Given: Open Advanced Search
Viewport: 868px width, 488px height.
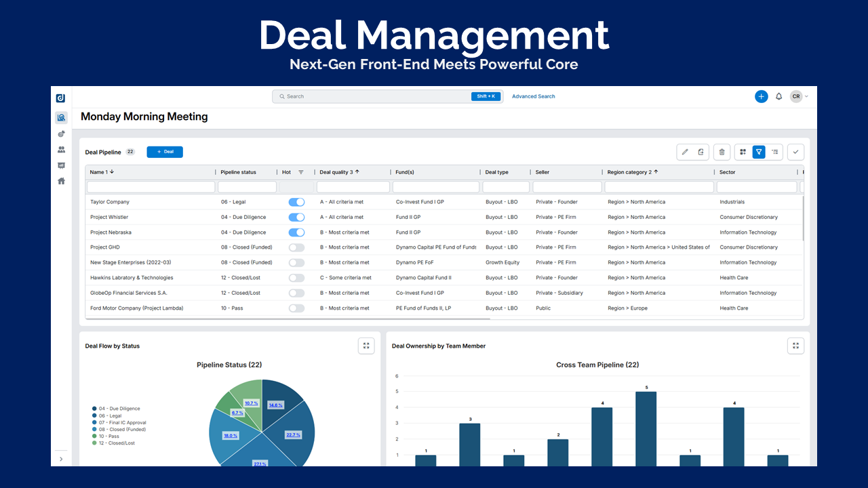Looking at the screenshot, I should (x=533, y=96).
